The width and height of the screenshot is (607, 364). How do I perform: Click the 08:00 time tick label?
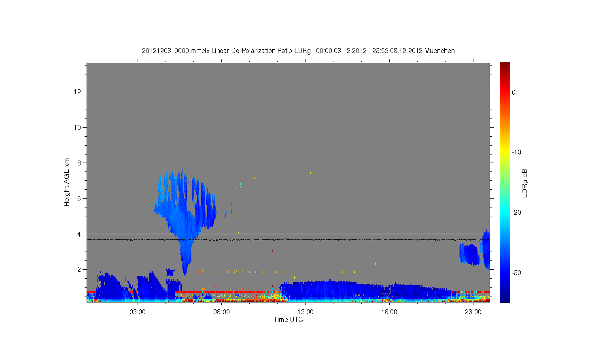[x=221, y=312]
